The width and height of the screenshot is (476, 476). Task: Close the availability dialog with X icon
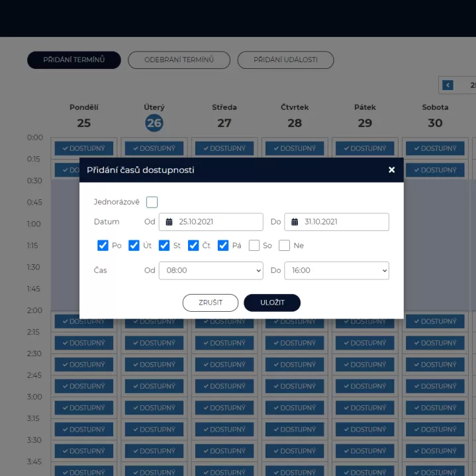pyautogui.click(x=391, y=170)
